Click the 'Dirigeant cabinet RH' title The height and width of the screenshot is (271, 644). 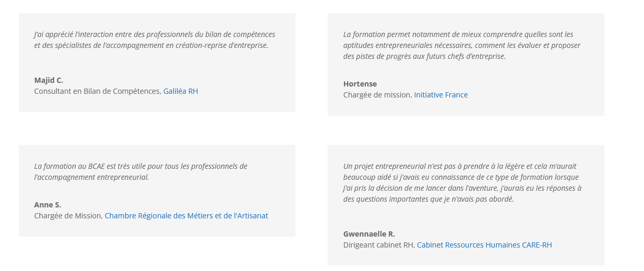click(379, 245)
